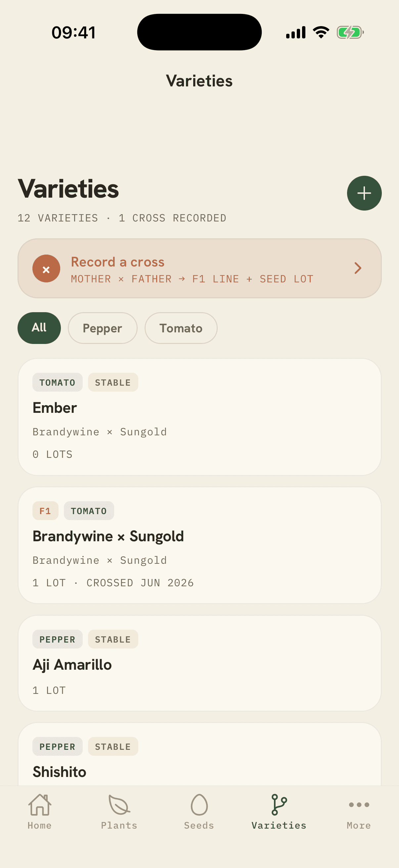Viewport: 399px width, 868px height.
Task: Tap the STABLE tag on Ember card
Action: point(113,382)
